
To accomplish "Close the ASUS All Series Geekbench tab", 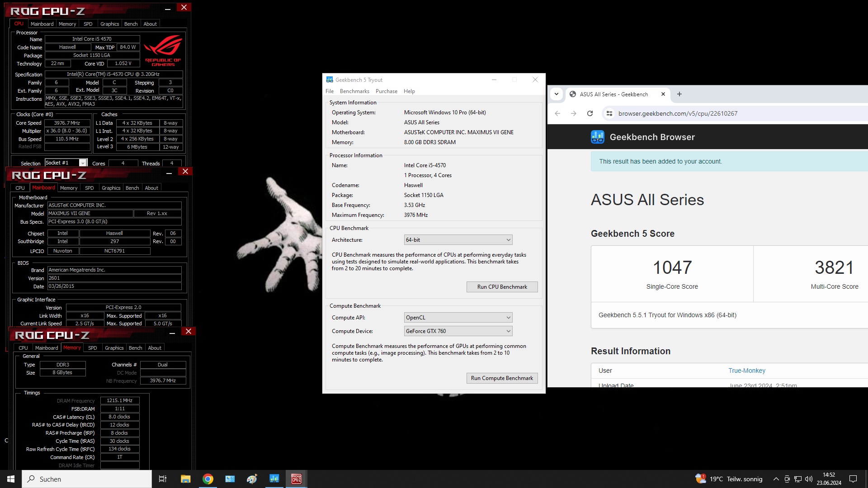I will [663, 94].
